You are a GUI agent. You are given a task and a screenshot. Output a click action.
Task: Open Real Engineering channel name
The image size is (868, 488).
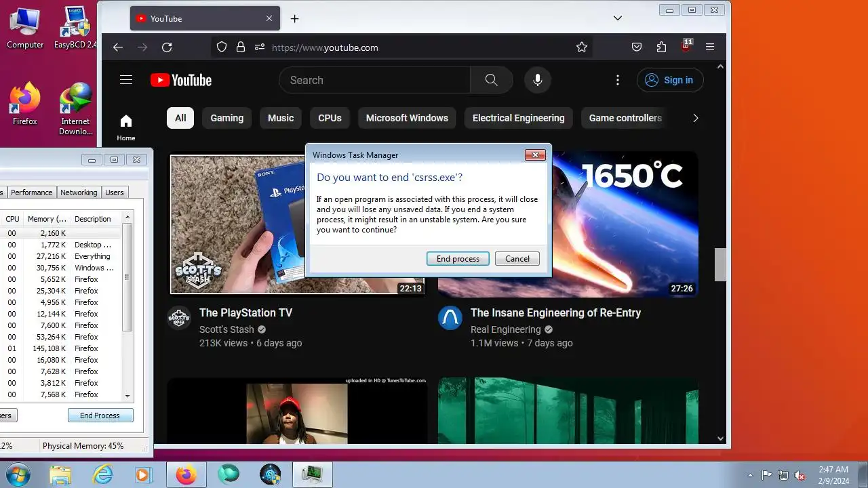506,329
